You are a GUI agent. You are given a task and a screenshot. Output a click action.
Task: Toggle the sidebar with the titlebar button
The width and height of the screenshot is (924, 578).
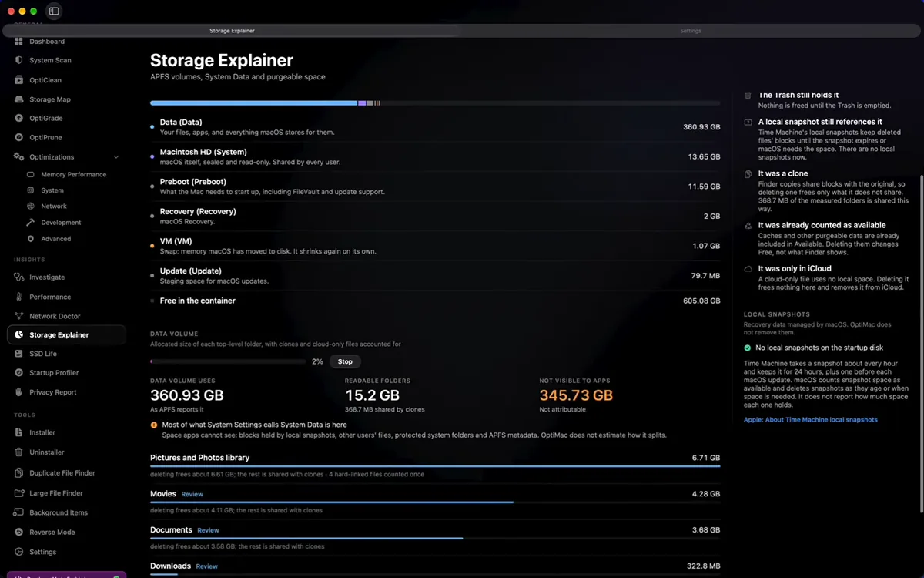[54, 11]
